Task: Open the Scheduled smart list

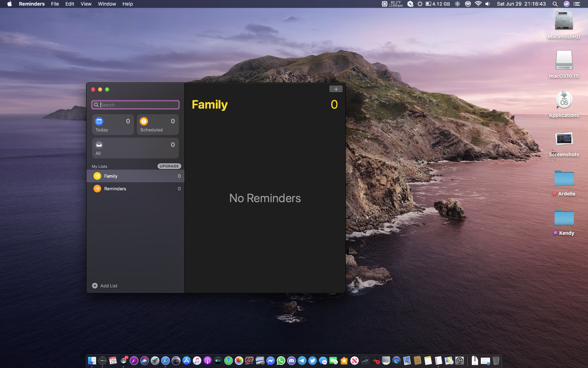Action: pos(157,125)
